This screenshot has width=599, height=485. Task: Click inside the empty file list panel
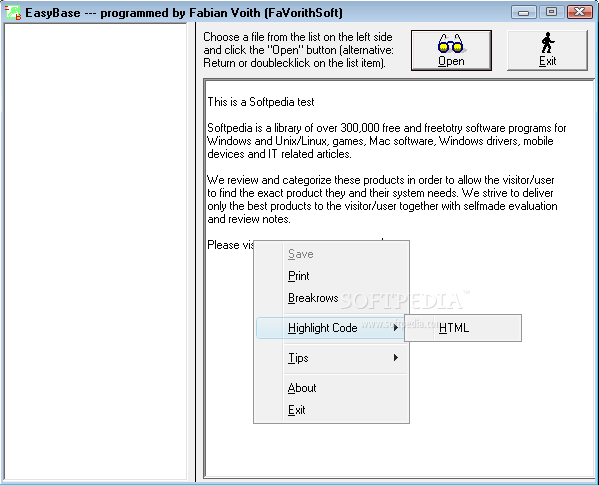click(95, 251)
